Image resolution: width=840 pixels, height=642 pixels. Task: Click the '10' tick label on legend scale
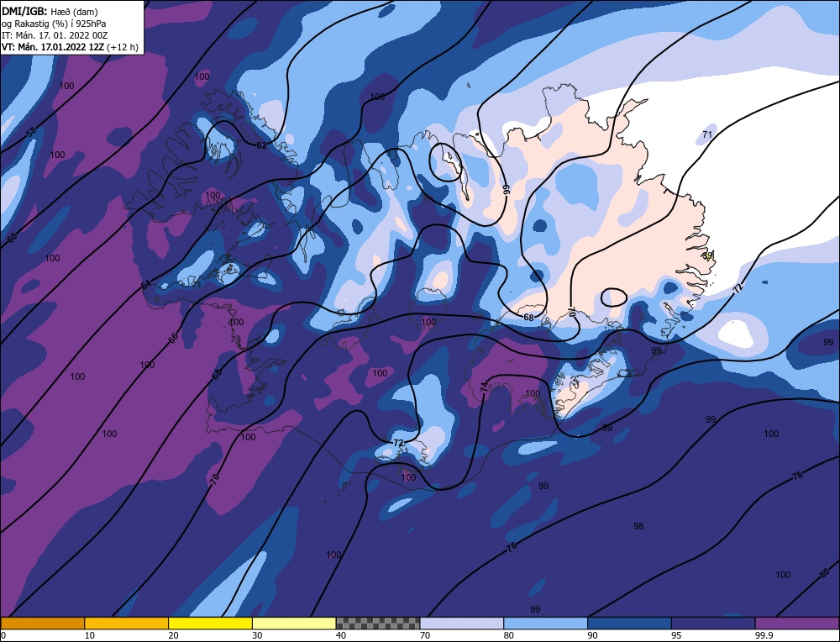(x=90, y=635)
